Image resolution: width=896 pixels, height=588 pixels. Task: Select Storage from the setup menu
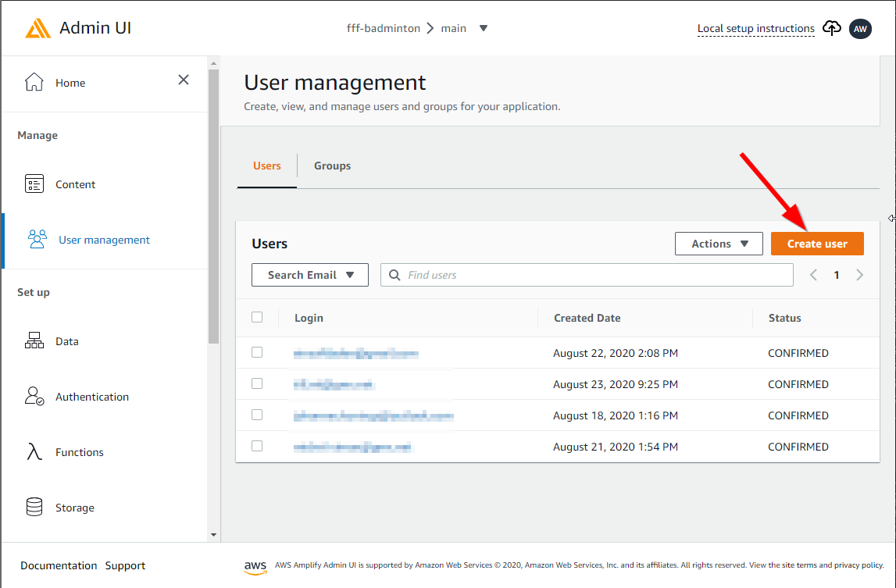(x=77, y=507)
